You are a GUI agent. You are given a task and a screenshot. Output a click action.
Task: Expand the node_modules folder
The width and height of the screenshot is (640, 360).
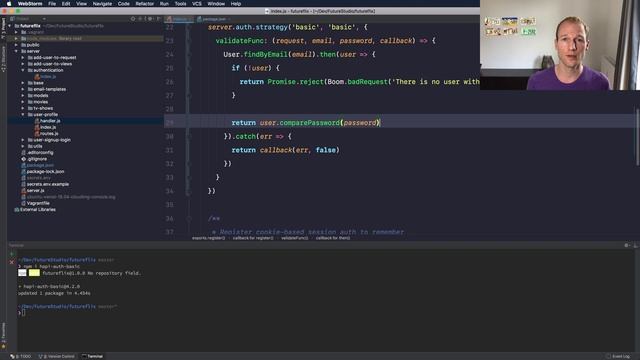click(x=16, y=38)
